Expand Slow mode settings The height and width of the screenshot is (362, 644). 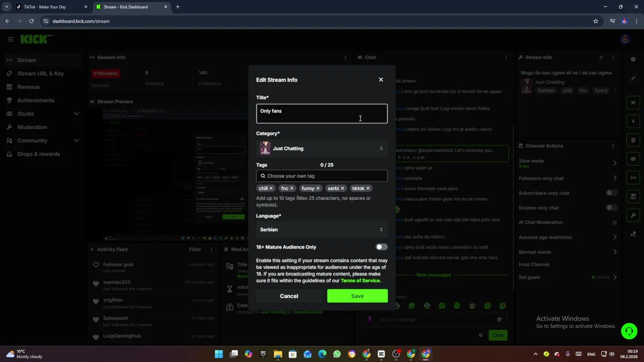(x=615, y=163)
